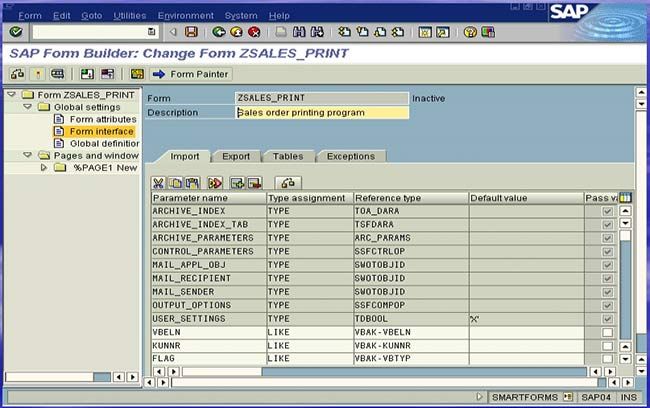Click the Paste clipboard icon above table
Viewport: 650px width, 408px height.
point(192,183)
